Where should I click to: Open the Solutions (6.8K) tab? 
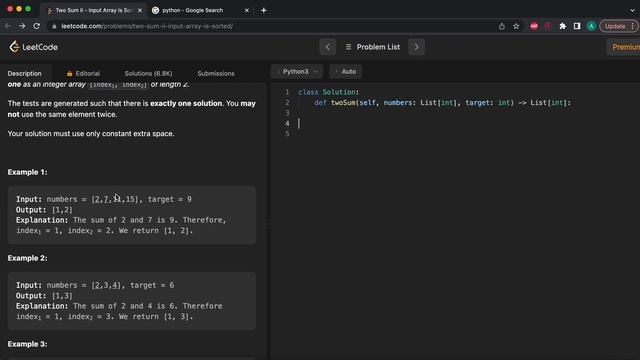click(x=148, y=73)
